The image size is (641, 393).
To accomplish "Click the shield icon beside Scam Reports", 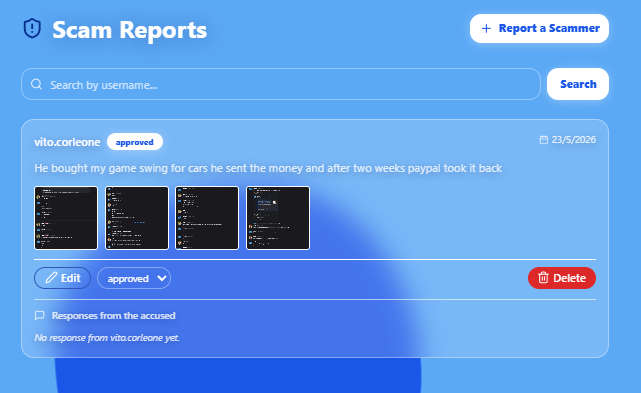I will [x=32, y=29].
